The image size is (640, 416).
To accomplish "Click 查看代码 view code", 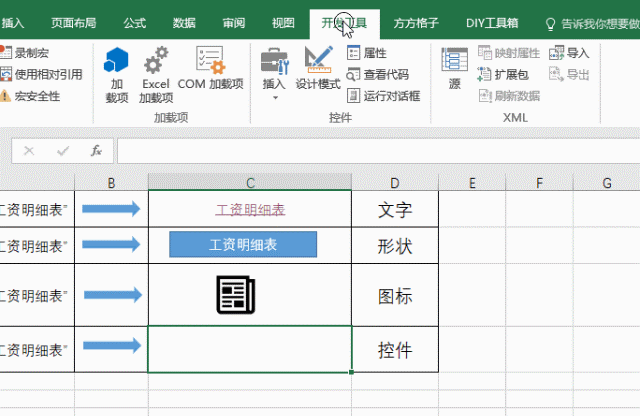I will [x=377, y=74].
